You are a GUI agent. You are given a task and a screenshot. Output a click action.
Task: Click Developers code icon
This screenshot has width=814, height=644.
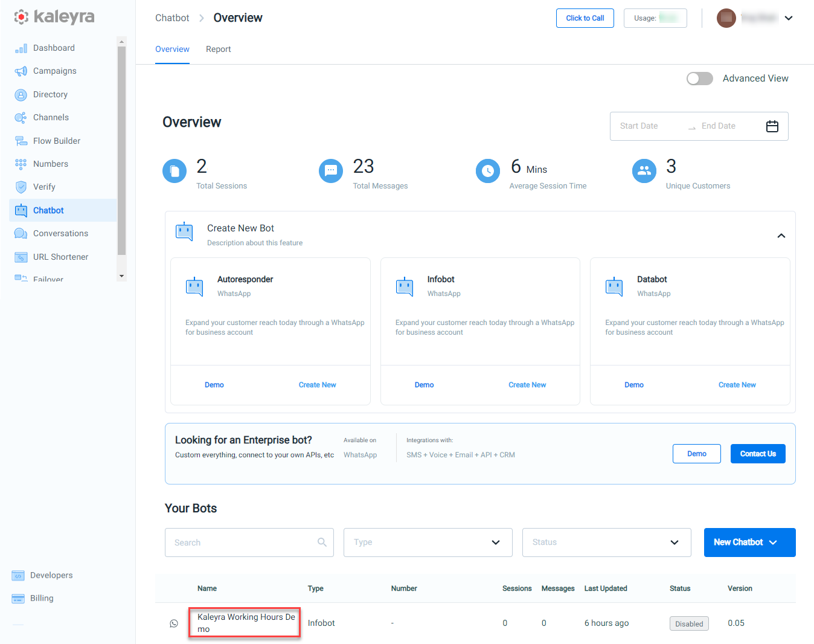click(x=18, y=576)
